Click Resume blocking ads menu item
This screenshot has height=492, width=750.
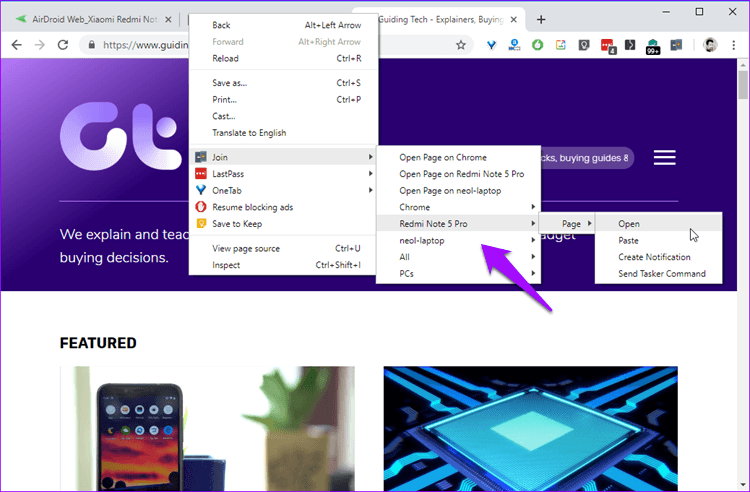point(284,207)
